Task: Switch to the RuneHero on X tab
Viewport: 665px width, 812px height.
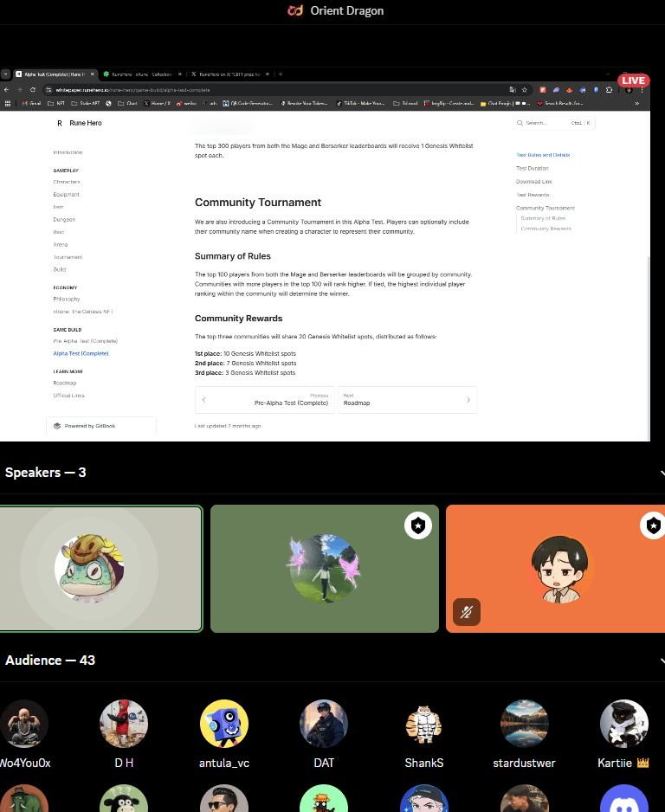Action: coord(229,74)
